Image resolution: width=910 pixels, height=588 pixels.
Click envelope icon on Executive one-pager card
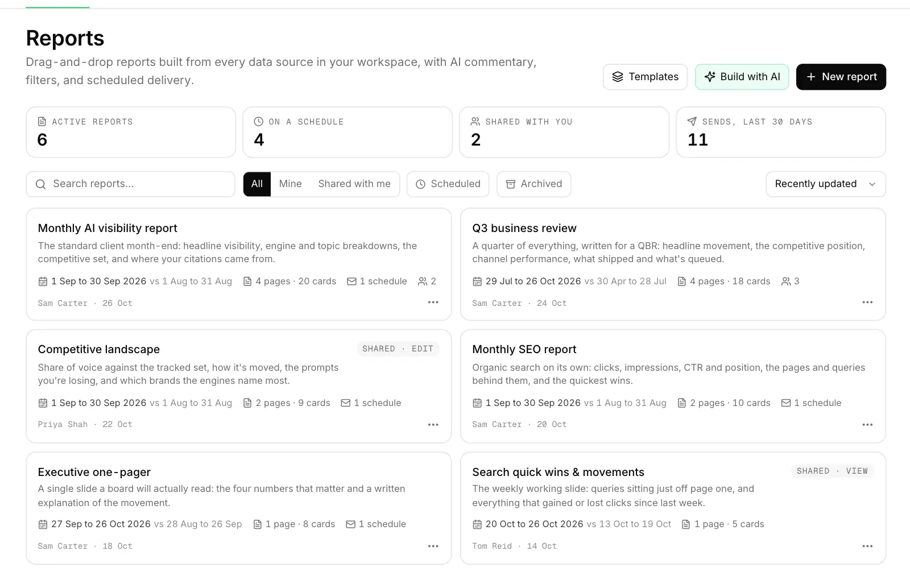tap(350, 524)
